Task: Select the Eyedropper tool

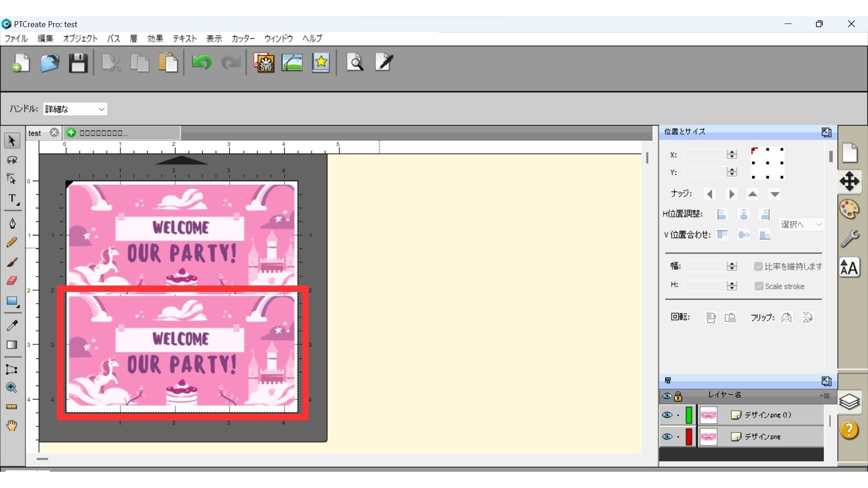Action: click(x=12, y=325)
